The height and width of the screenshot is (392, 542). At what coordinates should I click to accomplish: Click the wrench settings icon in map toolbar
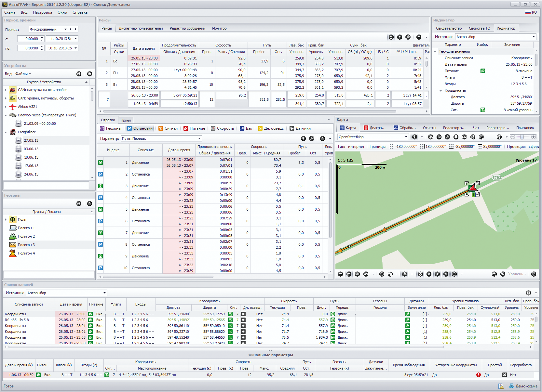[447, 137]
